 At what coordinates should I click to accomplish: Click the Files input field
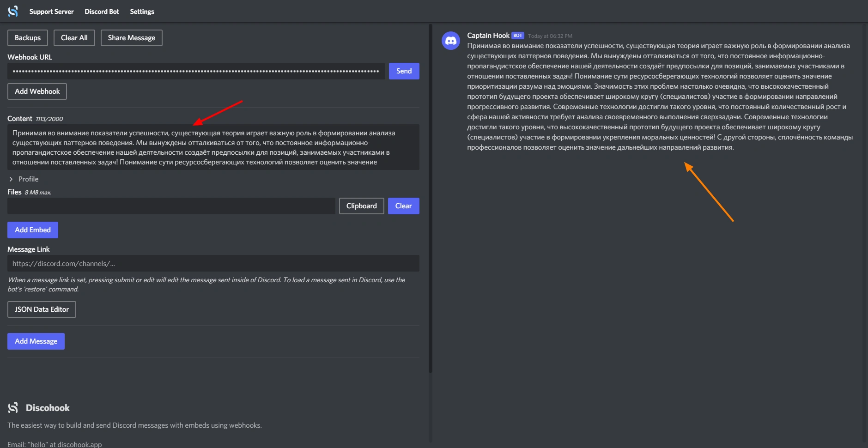(x=171, y=206)
